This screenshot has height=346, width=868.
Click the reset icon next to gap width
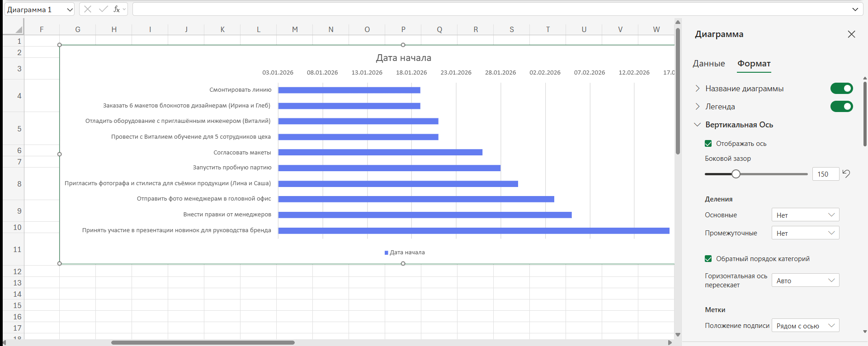coord(846,173)
